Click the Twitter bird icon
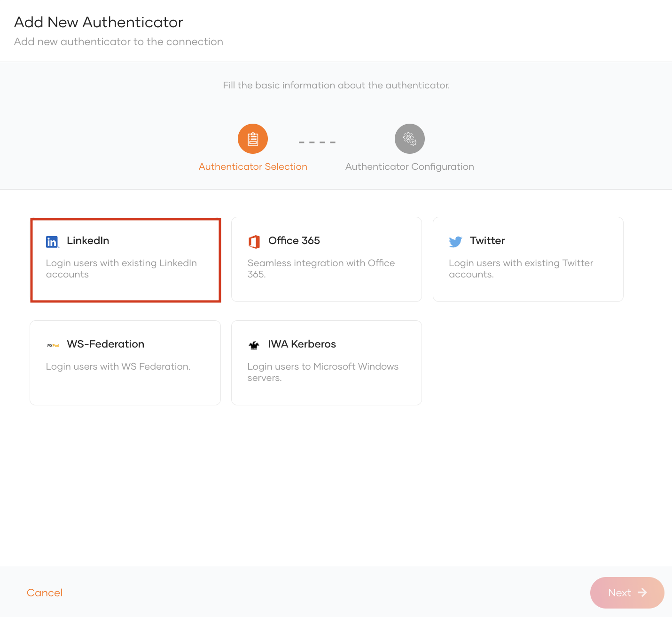Screen dimensions: 672x617 [455, 242]
